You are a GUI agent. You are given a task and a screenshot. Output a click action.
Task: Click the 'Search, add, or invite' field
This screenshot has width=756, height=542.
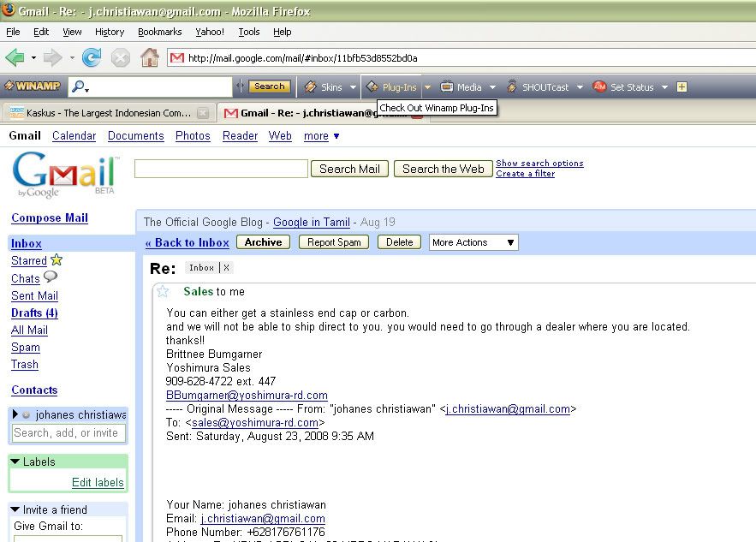pos(68,433)
